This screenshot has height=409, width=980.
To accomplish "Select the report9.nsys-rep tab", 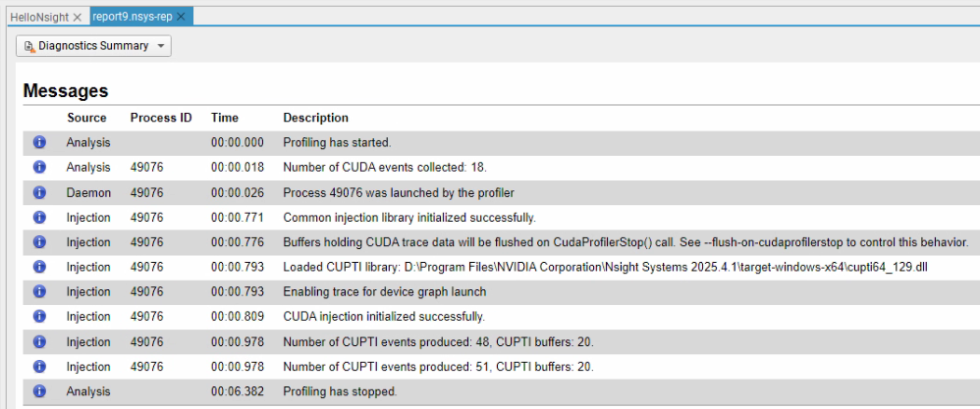I will 133,17.
